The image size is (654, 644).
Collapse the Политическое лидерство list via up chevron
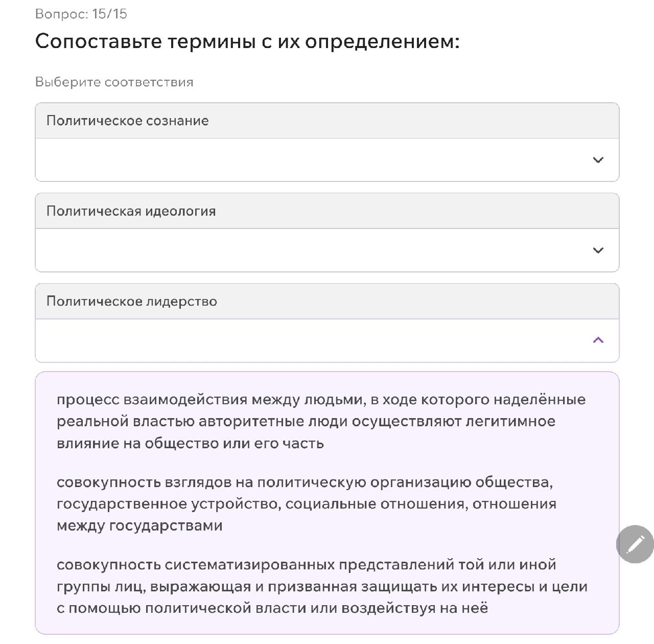(598, 340)
